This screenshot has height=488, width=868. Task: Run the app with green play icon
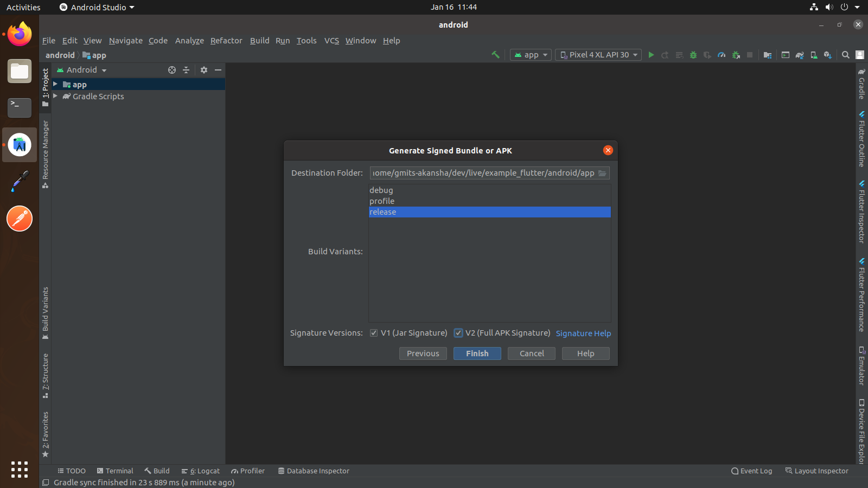651,55
